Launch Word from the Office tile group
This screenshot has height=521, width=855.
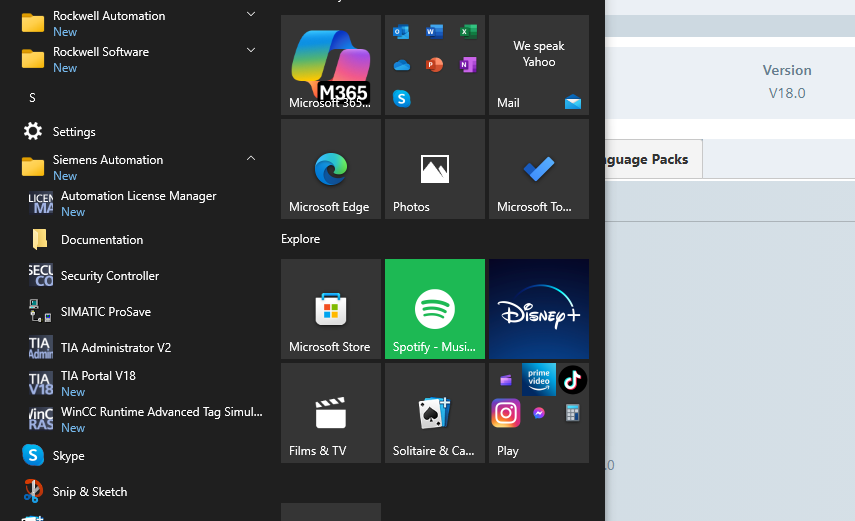(435, 32)
